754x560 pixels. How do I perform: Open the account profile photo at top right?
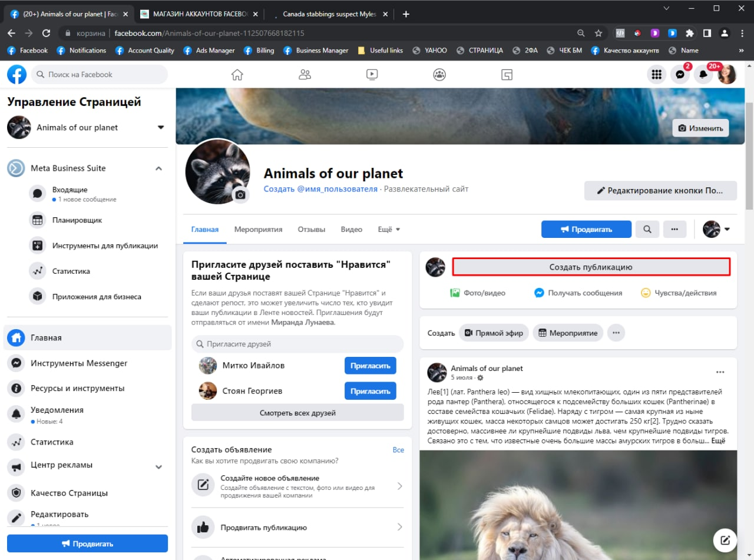coord(727,74)
